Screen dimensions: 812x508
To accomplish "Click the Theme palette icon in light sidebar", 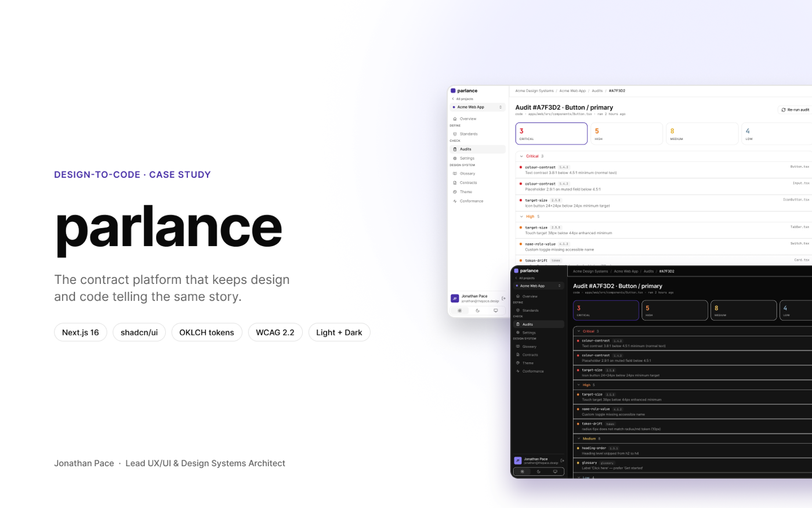I will pyautogui.click(x=455, y=192).
